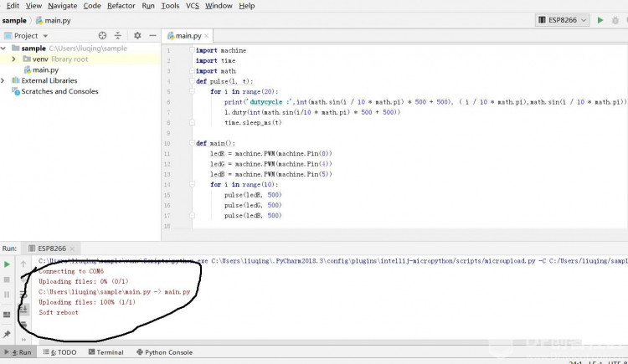Open the Edit menu
The height and width of the screenshot is (364, 628).
[x=13, y=6]
